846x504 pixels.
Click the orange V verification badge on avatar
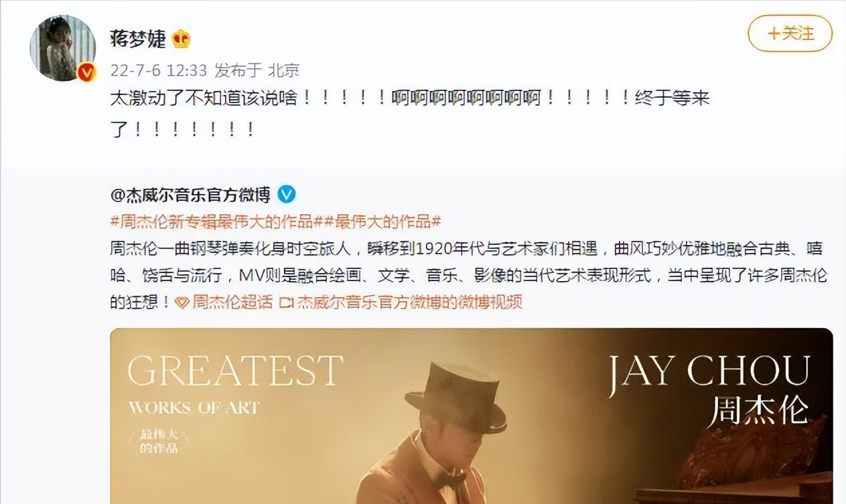(x=86, y=72)
